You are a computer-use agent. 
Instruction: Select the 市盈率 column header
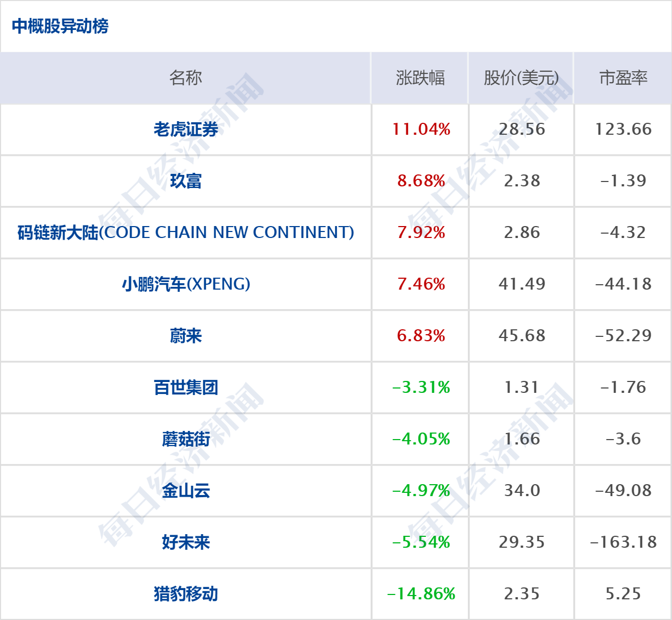coord(623,78)
